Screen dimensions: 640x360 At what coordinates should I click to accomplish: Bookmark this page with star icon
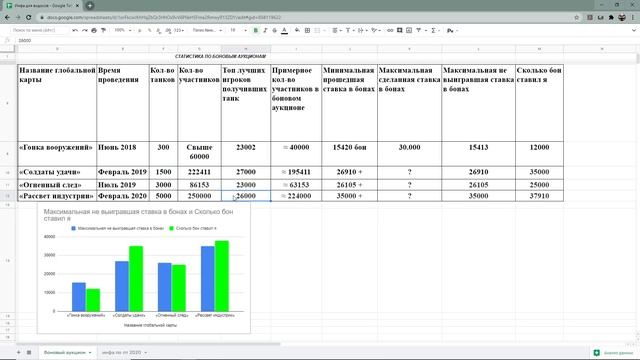tap(576, 17)
